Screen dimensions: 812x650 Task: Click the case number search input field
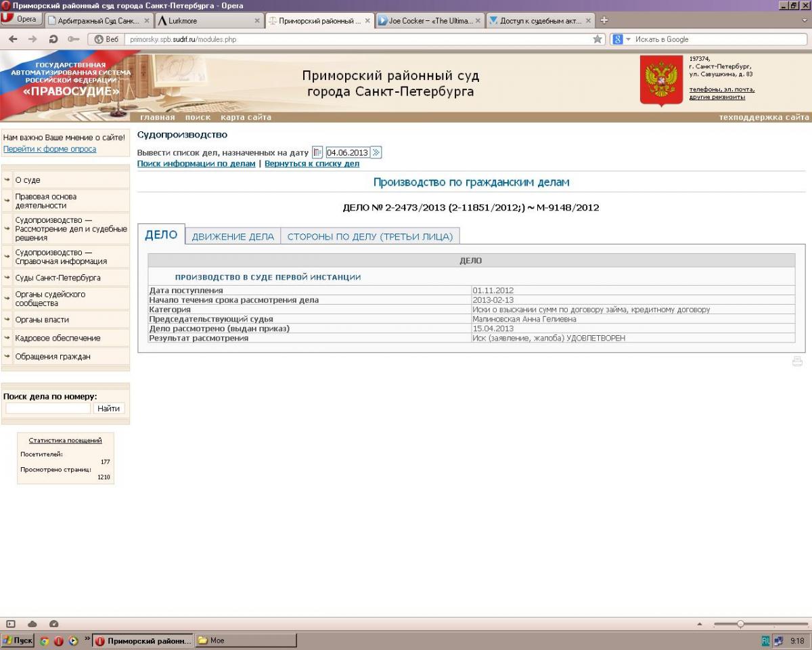tap(48, 408)
